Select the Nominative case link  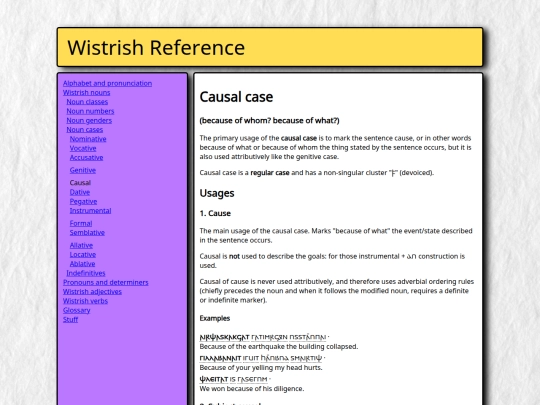pyautogui.click(x=88, y=139)
